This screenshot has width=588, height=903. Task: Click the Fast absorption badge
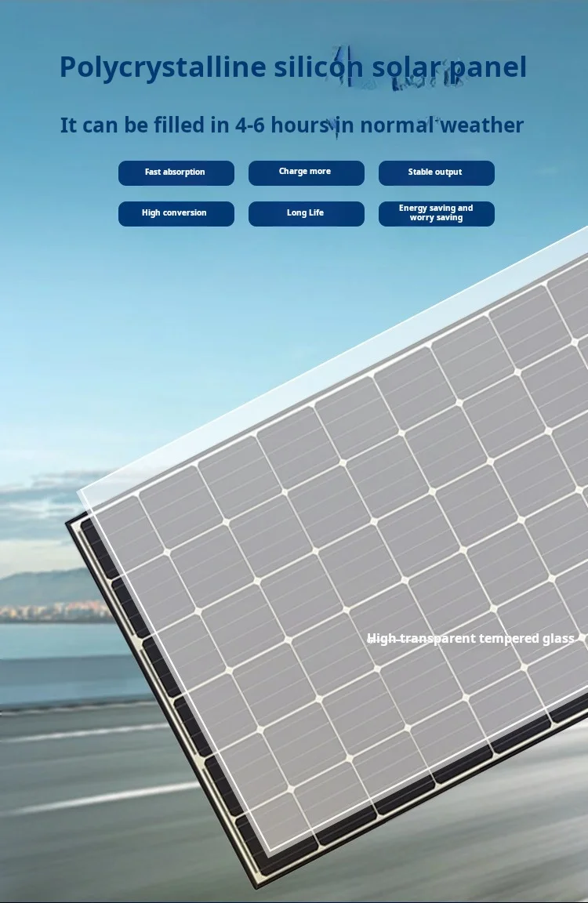tap(176, 172)
